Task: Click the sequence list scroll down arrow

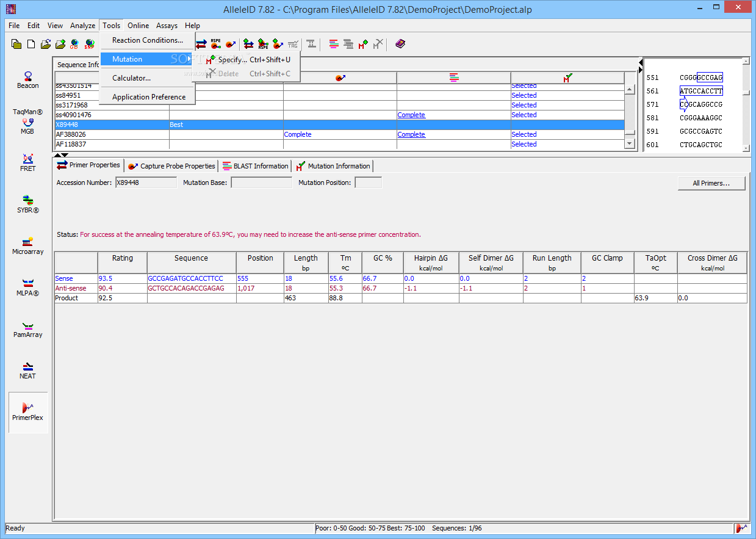Action: [630, 143]
